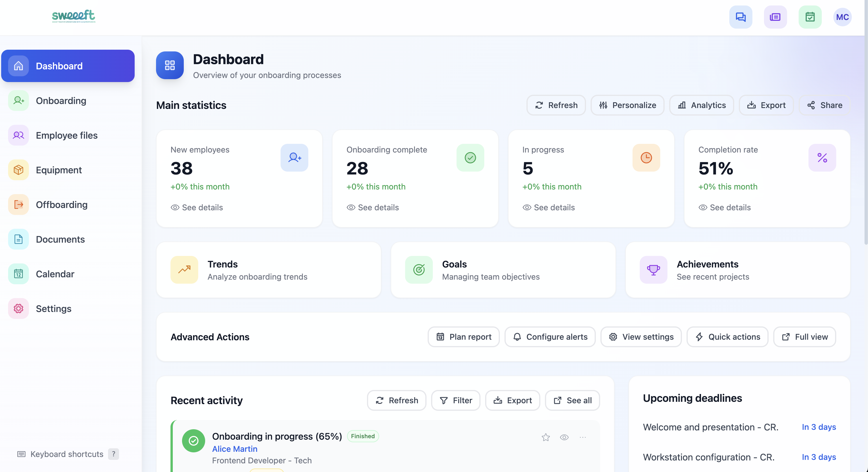Open the Equipment section icon
Viewport: 868px width, 472px height.
tap(18, 170)
